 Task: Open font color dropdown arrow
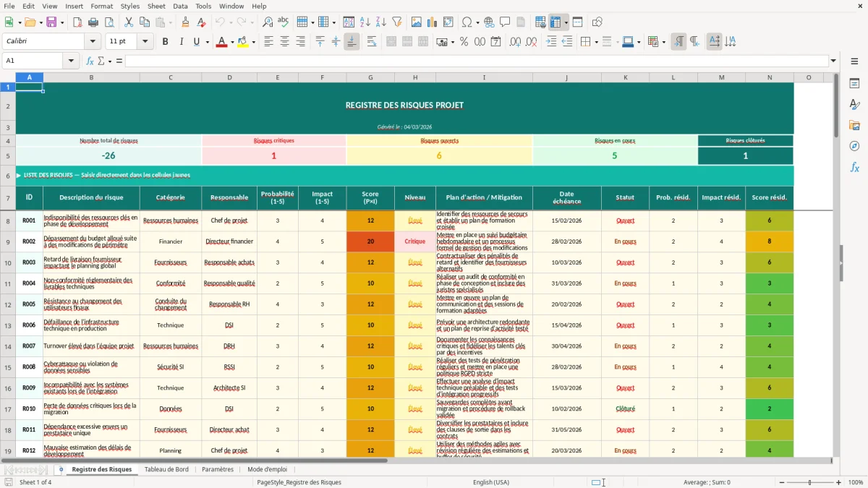[231, 42]
